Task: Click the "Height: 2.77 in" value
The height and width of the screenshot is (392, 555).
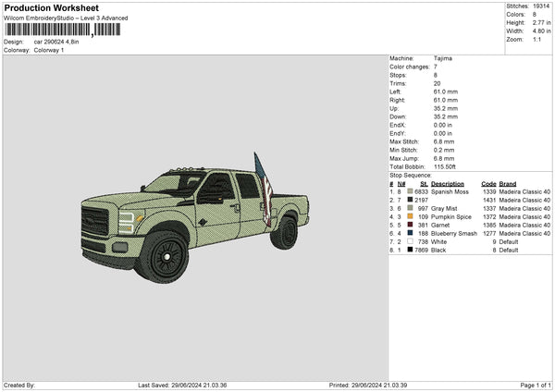Action: point(541,22)
